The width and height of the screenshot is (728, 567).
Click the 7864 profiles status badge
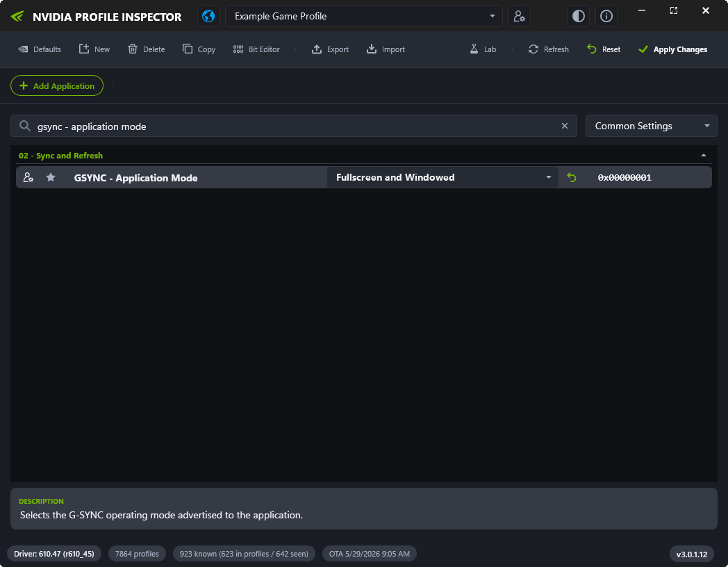click(137, 554)
